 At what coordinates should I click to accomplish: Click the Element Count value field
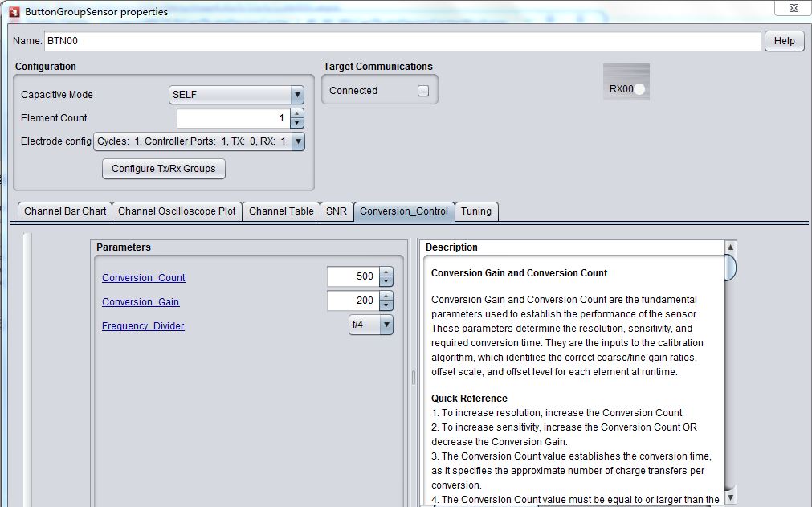tap(234, 118)
